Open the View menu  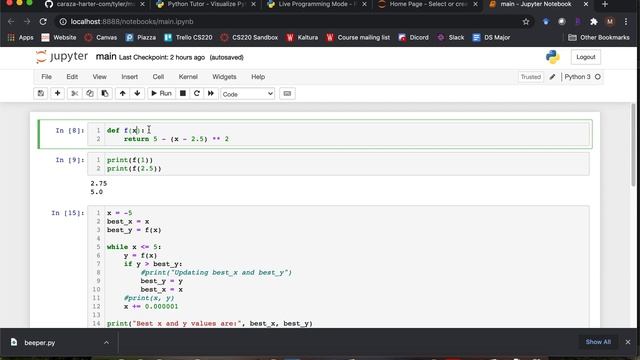click(x=99, y=77)
